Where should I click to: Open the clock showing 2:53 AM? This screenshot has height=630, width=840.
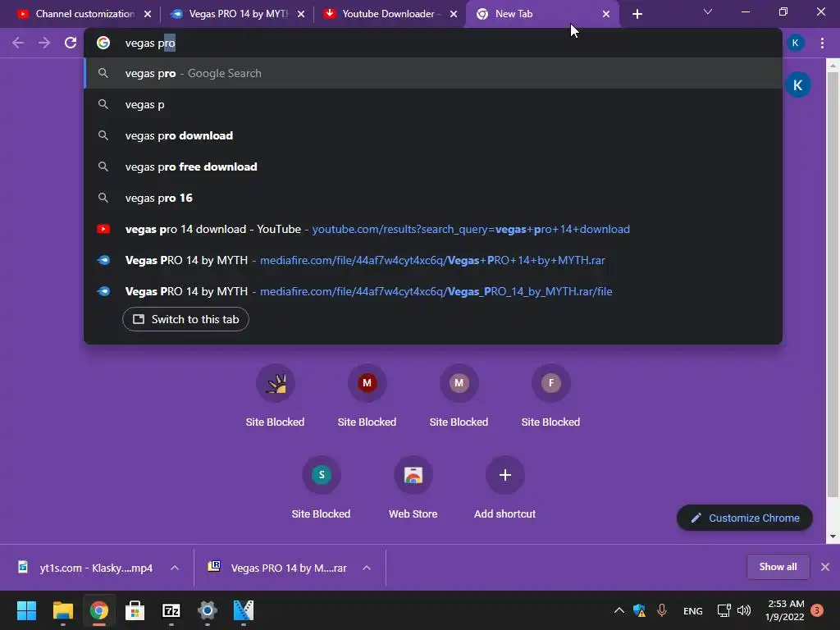(785, 610)
